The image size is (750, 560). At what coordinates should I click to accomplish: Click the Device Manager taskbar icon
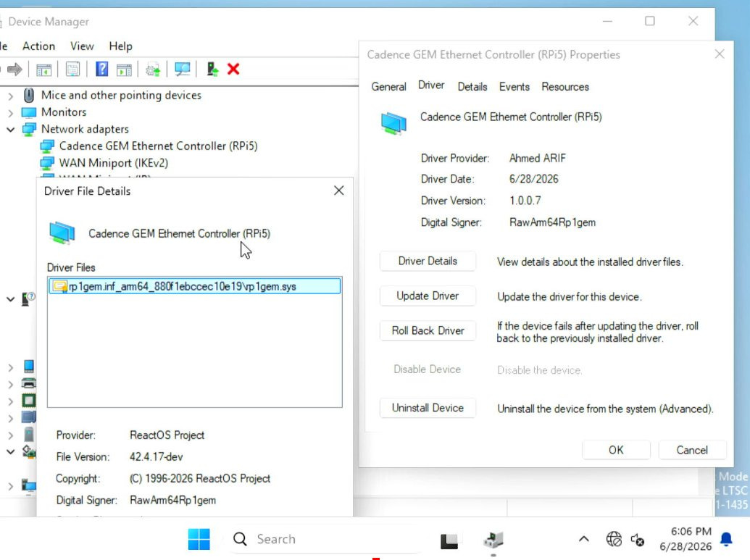tap(493, 540)
